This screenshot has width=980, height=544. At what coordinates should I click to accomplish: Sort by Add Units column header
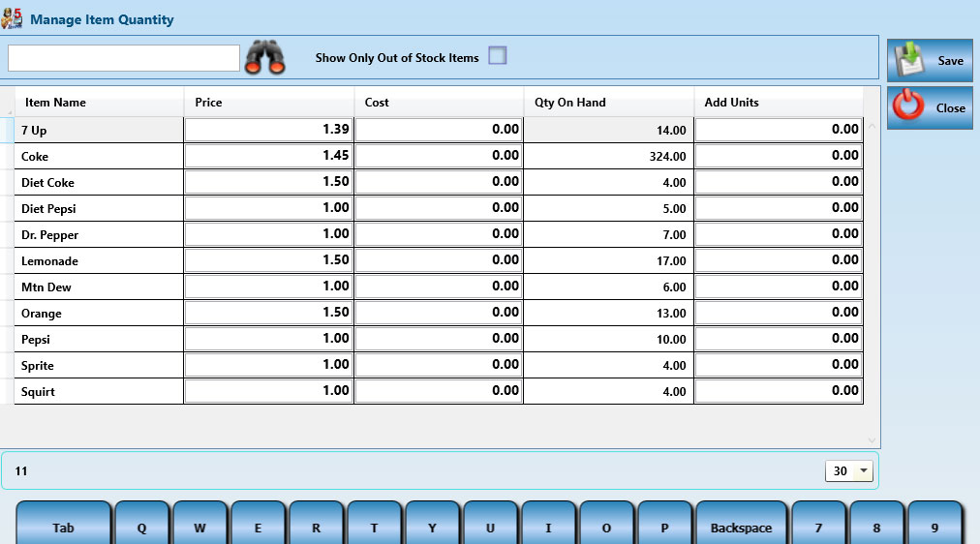pos(779,102)
